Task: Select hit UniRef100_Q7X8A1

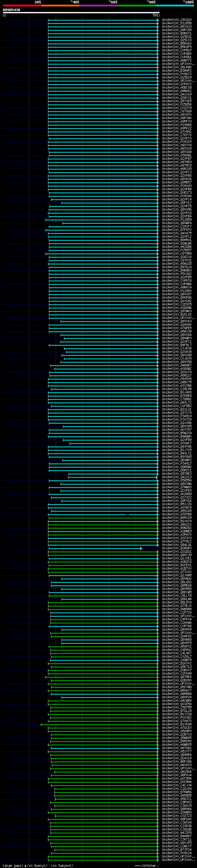Action: (177, 132)
